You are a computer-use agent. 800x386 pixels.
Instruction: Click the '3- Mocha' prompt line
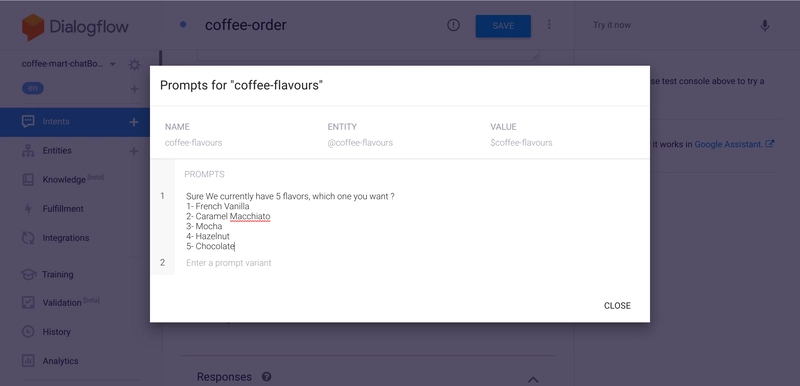[204, 226]
